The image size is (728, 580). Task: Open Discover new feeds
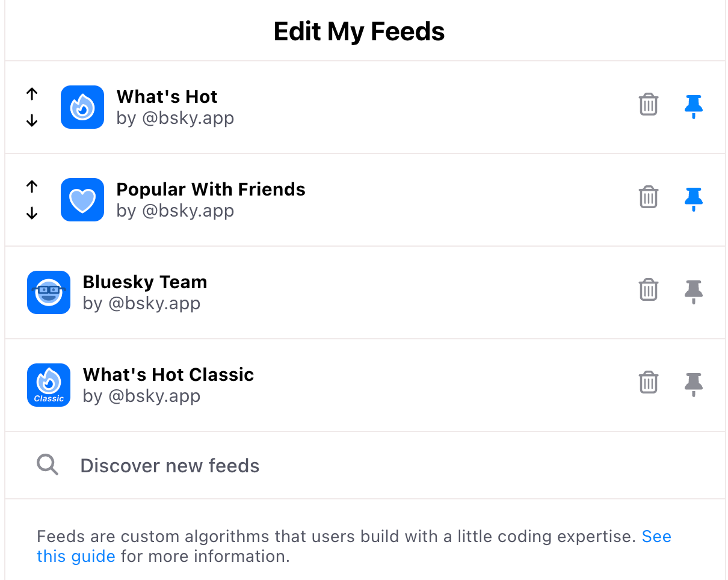(365, 465)
